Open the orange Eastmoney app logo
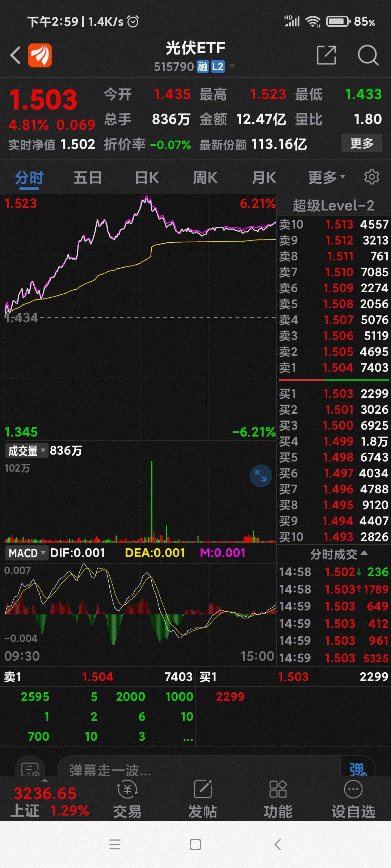 coord(40,55)
